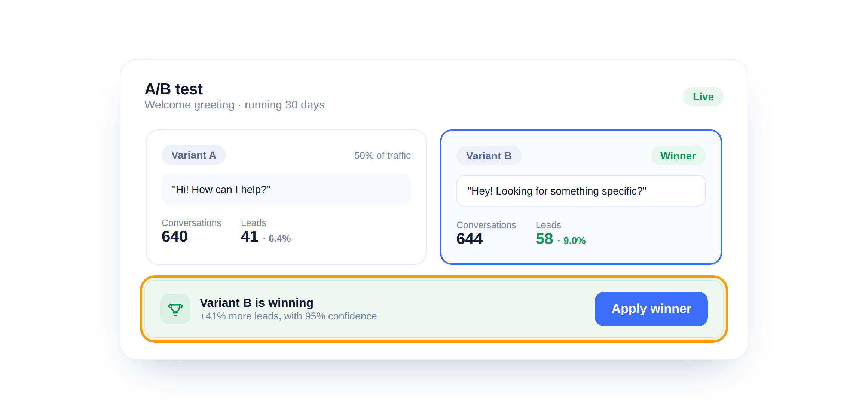Click the Live status badge
The width and height of the screenshot is (868, 419).
[x=703, y=97]
